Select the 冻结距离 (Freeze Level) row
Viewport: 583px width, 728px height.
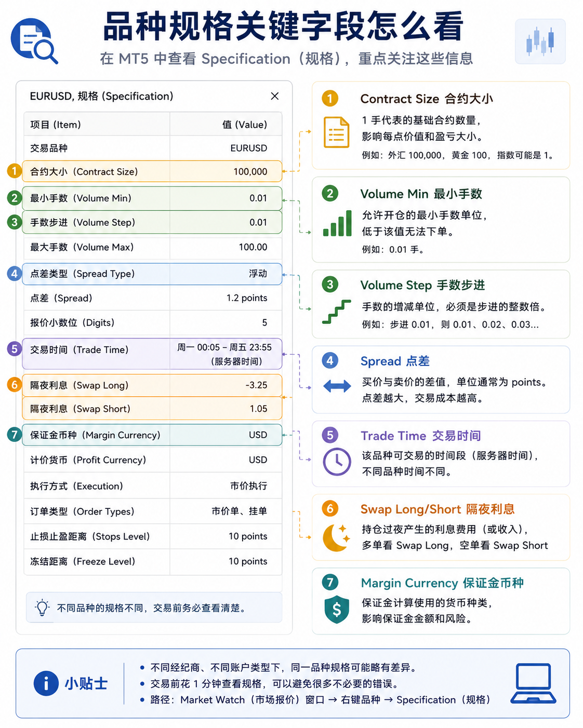tap(153, 561)
